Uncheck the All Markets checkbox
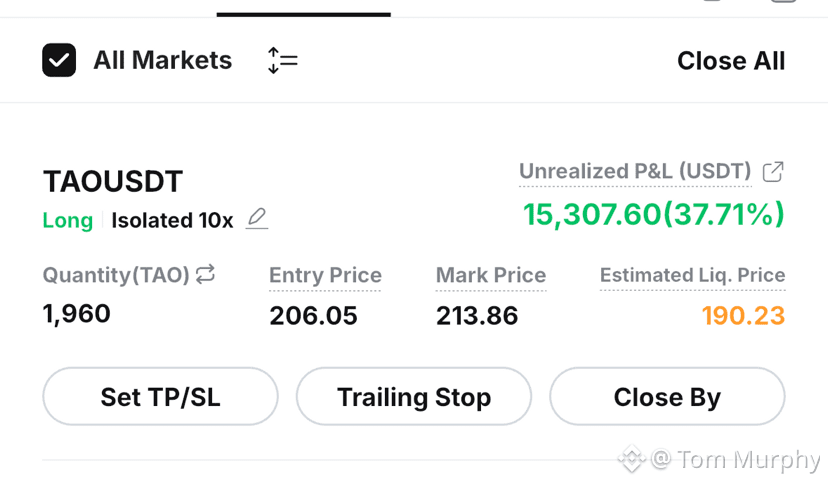Screen dimensions: 828x484 pyautogui.click(x=59, y=60)
